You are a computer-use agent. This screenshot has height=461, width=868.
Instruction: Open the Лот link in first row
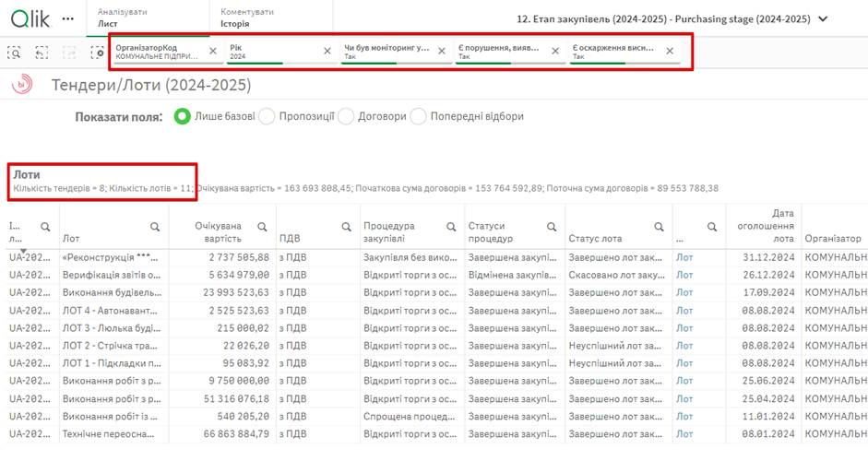pos(684,258)
